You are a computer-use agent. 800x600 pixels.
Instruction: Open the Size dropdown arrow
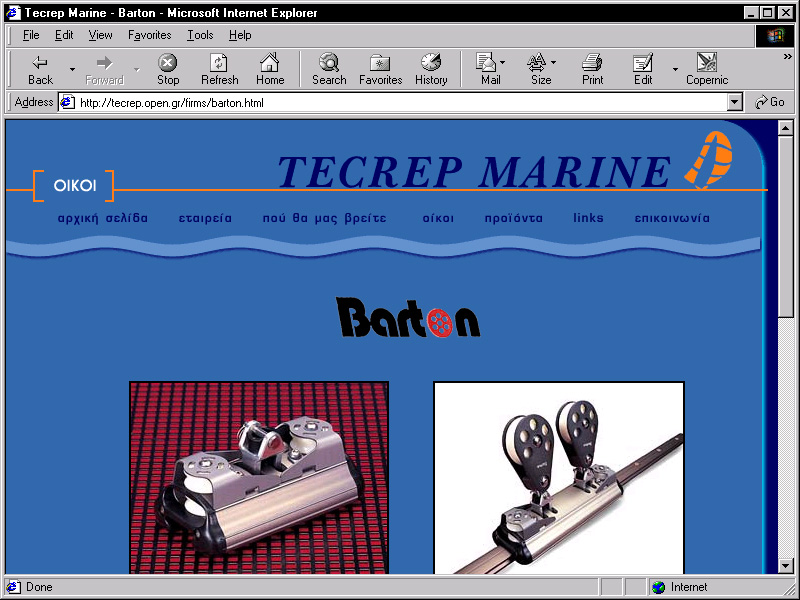554,62
